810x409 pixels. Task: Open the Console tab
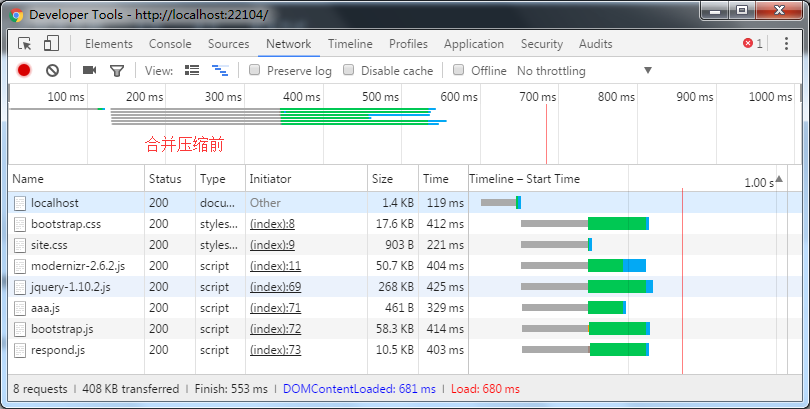tap(170, 44)
